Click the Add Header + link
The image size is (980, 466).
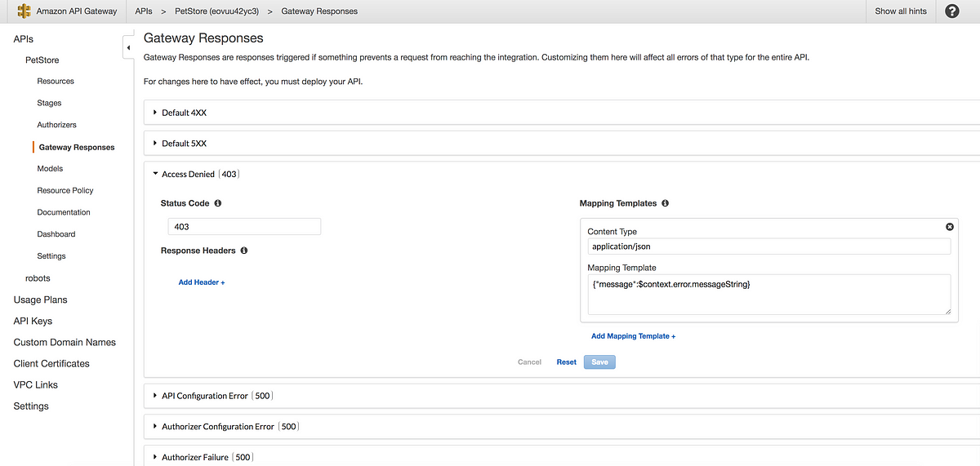202,282
